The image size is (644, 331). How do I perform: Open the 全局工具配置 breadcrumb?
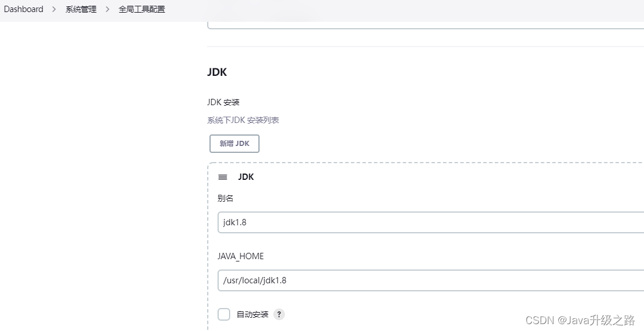142,9
